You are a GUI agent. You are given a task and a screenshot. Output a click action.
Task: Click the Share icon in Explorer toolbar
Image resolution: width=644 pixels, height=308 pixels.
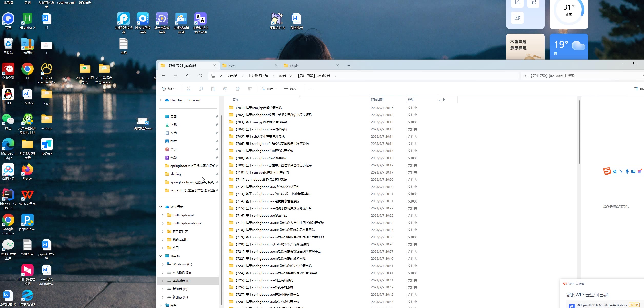(x=238, y=89)
